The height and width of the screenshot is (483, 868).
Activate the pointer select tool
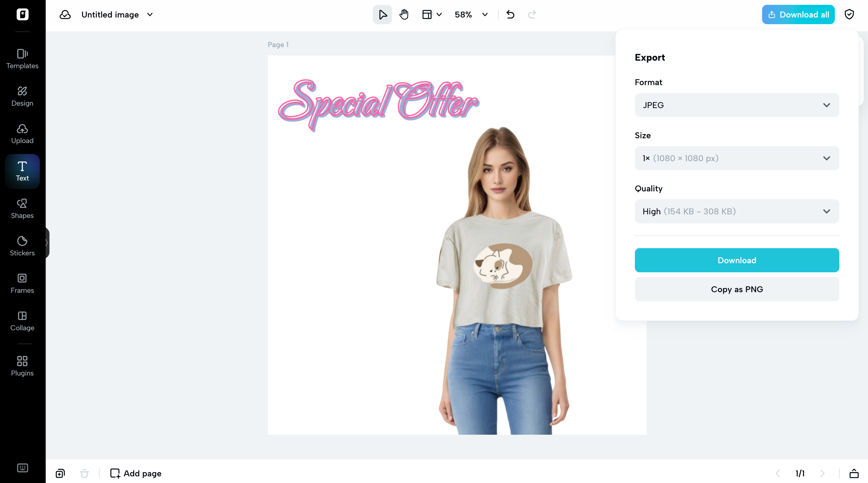382,14
